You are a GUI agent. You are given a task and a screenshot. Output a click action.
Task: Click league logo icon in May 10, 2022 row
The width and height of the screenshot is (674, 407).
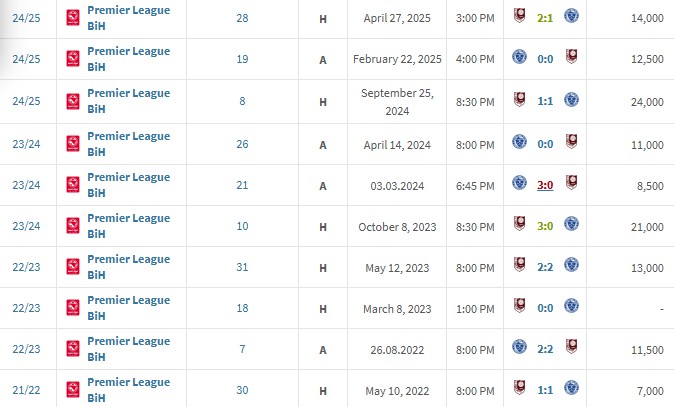[x=73, y=390]
